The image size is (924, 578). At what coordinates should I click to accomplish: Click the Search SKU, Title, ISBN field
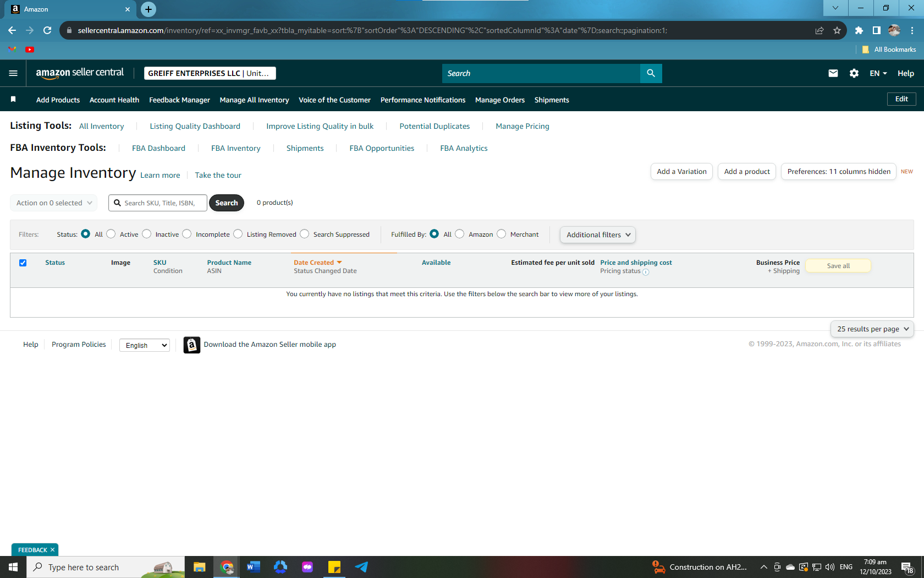(158, 203)
